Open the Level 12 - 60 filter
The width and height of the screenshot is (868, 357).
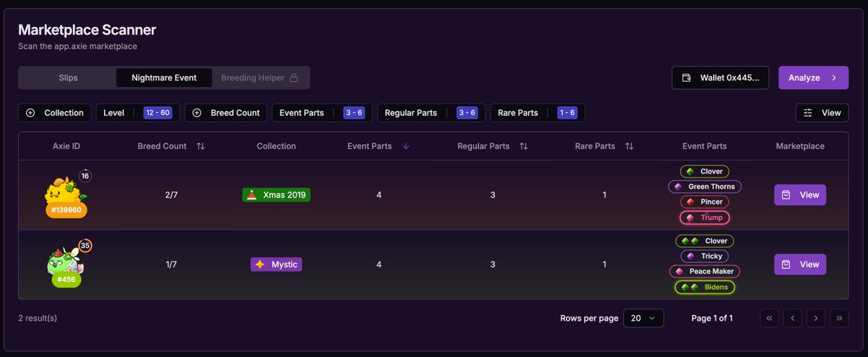138,113
